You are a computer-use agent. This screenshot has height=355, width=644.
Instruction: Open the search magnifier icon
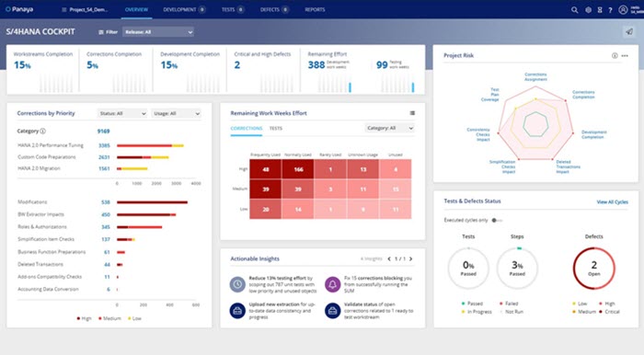point(575,10)
